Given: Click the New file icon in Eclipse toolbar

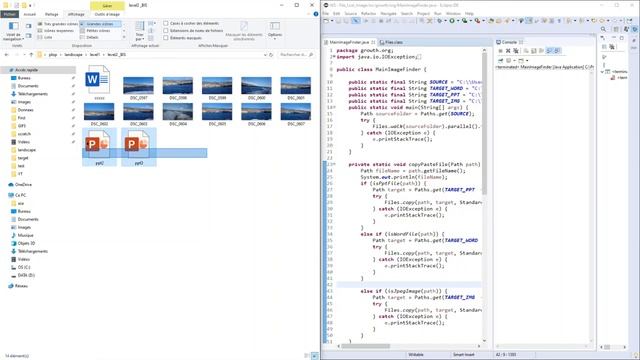Looking at the screenshot, I should click(326, 21).
